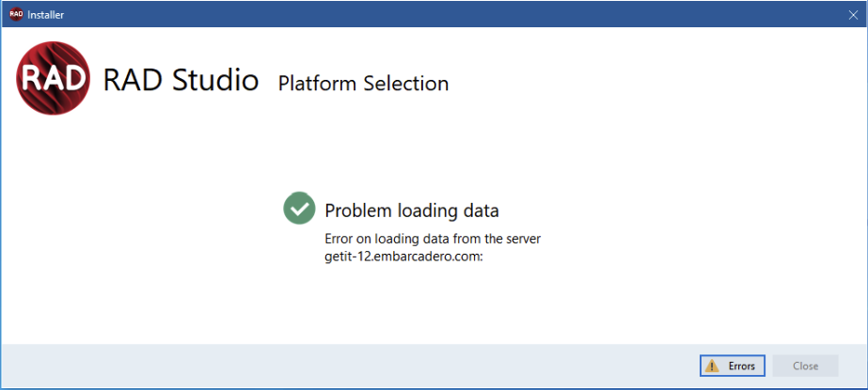
Task: Click the Installer title text
Action: 45,15
